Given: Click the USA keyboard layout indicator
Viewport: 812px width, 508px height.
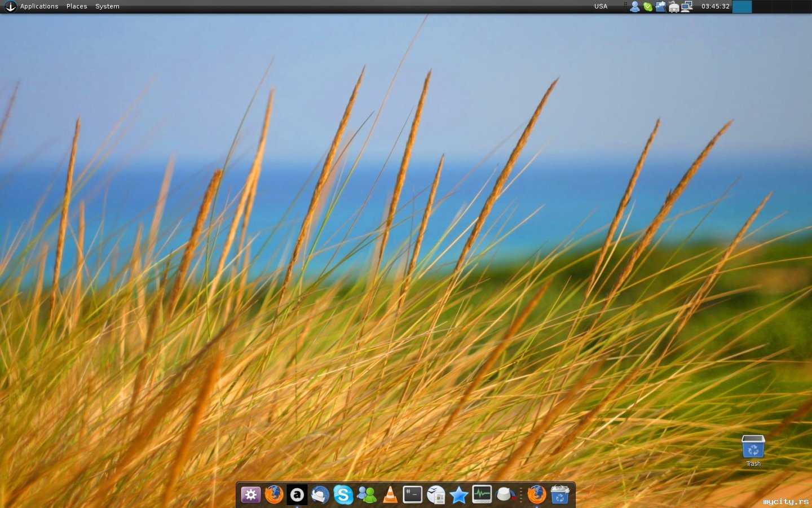Looking at the screenshot, I should 601,6.
